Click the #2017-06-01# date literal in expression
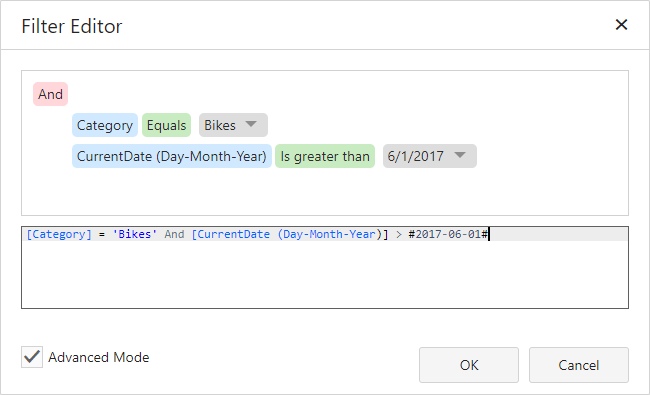650x395 pixels. pyautogui.click(x=449, y=234)
